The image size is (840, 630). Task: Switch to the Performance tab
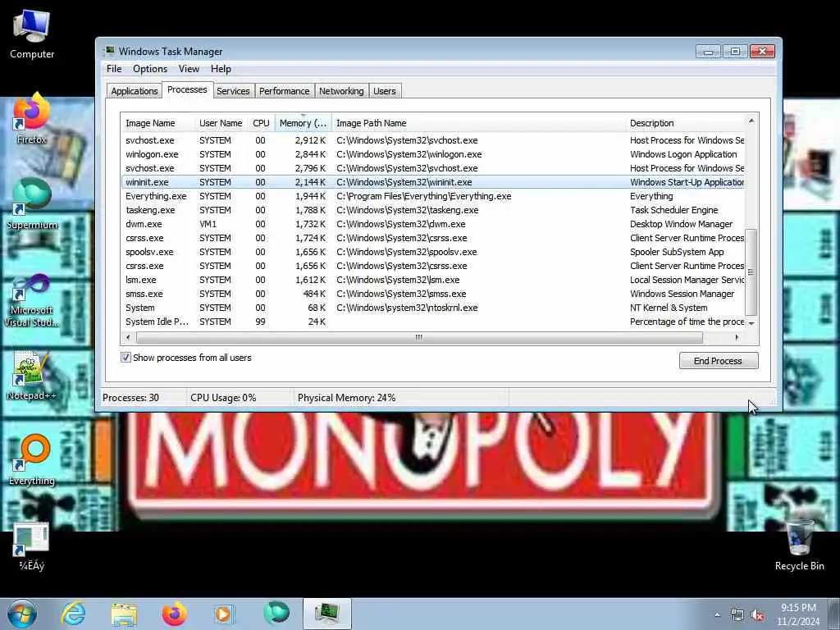coord(285,91)
